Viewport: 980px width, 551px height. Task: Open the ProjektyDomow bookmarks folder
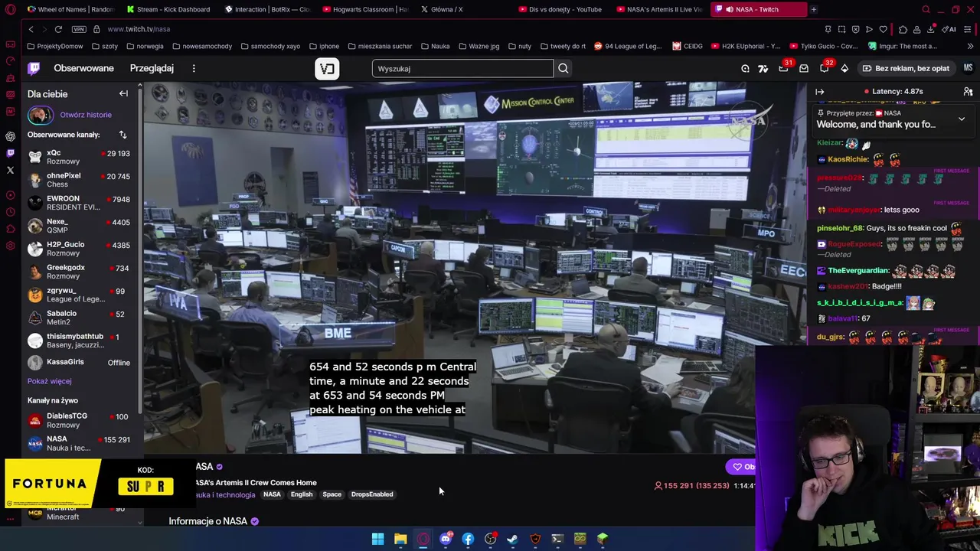click(x=55, y=46)
